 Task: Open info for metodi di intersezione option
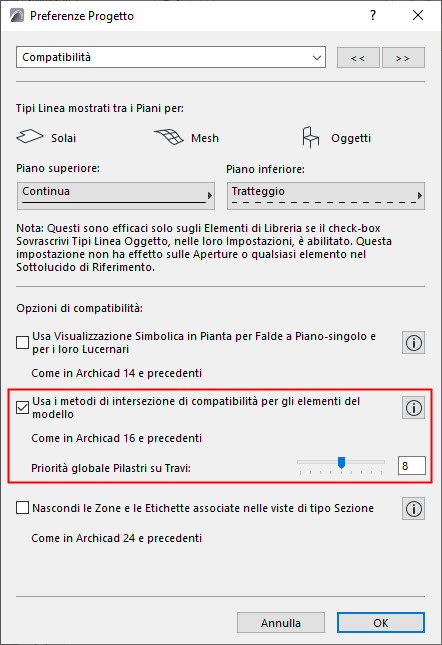point(413,408)
